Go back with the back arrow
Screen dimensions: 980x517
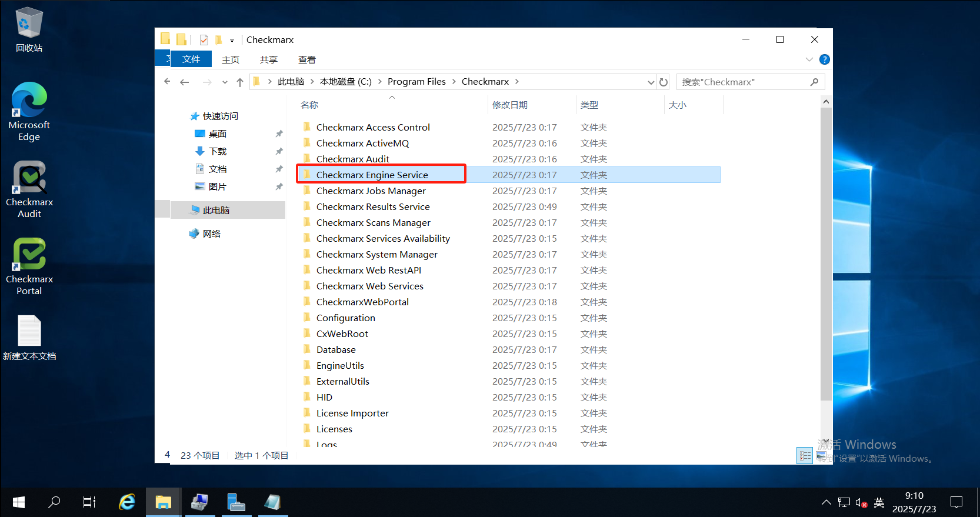pyautogui.click(x=185, y=82)
